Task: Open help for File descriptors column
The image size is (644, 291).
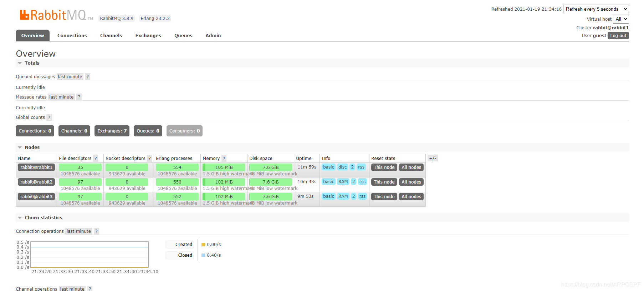Action: point(96,158)
